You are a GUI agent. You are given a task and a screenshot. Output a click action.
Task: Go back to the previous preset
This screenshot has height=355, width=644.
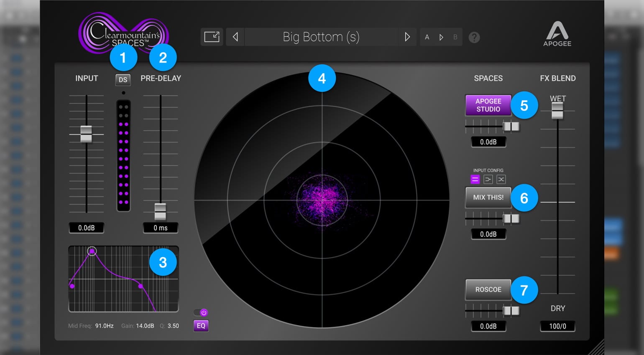click(x=235, y=37)
